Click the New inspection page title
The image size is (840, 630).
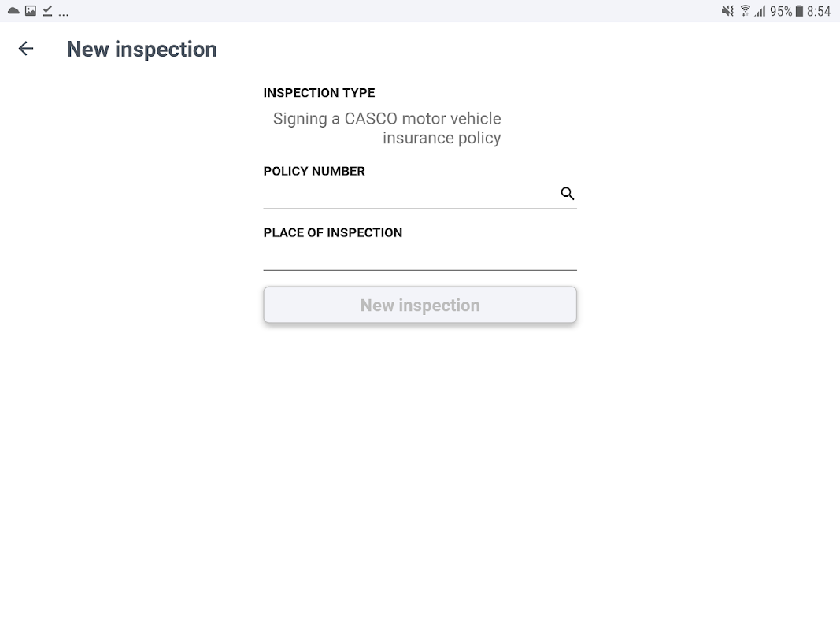click(x=142, y=49)
